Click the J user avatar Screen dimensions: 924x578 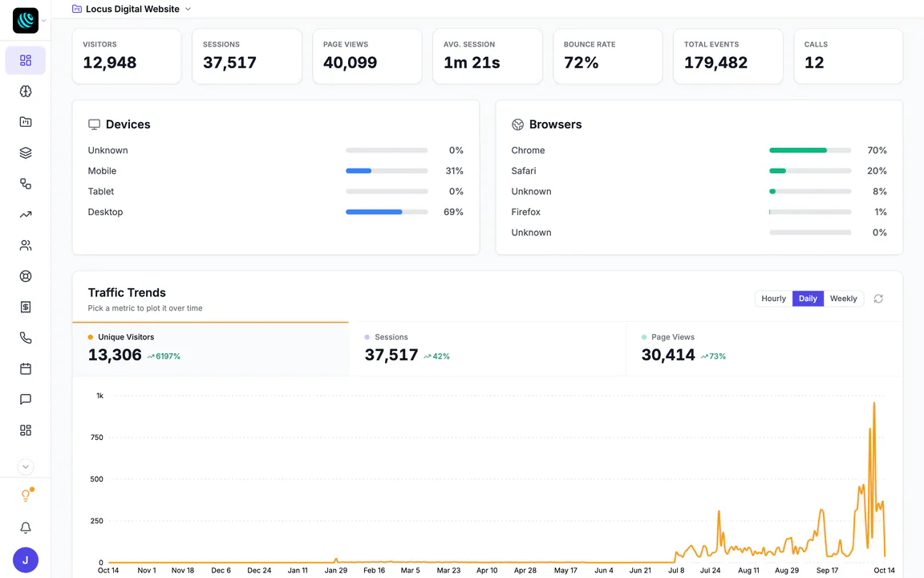(x=26, y=560)
